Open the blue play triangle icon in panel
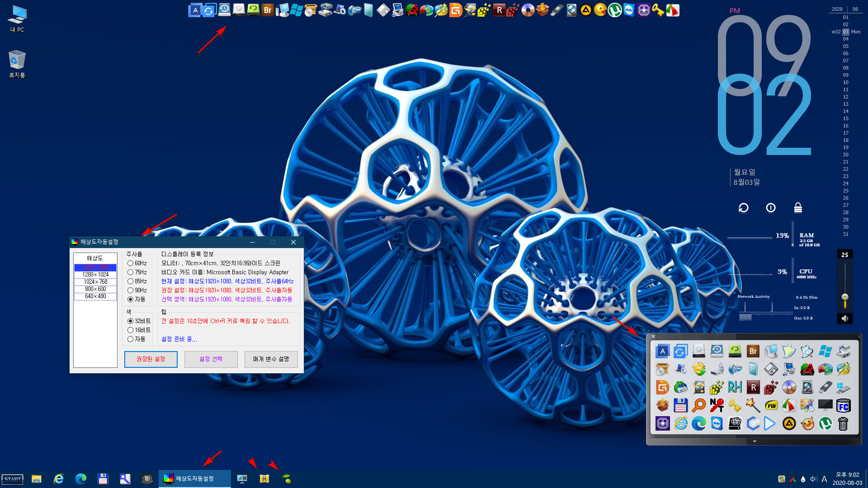Screen dimensions: 868x488 click(x=769, y=423)
